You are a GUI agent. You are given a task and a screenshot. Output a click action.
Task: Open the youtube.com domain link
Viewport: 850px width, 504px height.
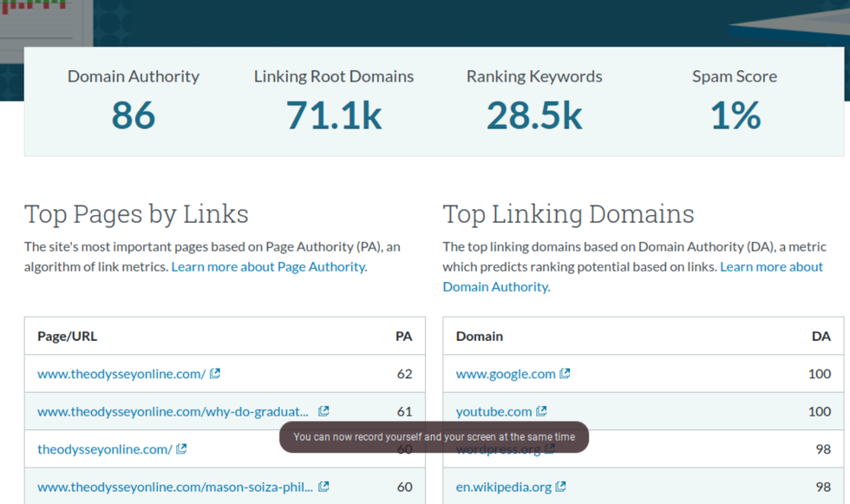click(494, 411)
